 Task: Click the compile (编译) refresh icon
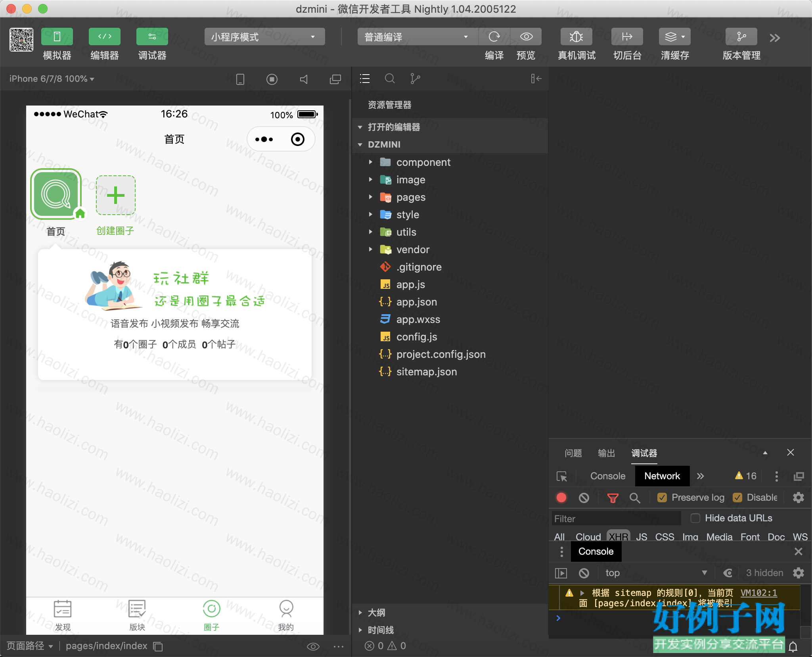pyautogui.click(x=494, y=37)
